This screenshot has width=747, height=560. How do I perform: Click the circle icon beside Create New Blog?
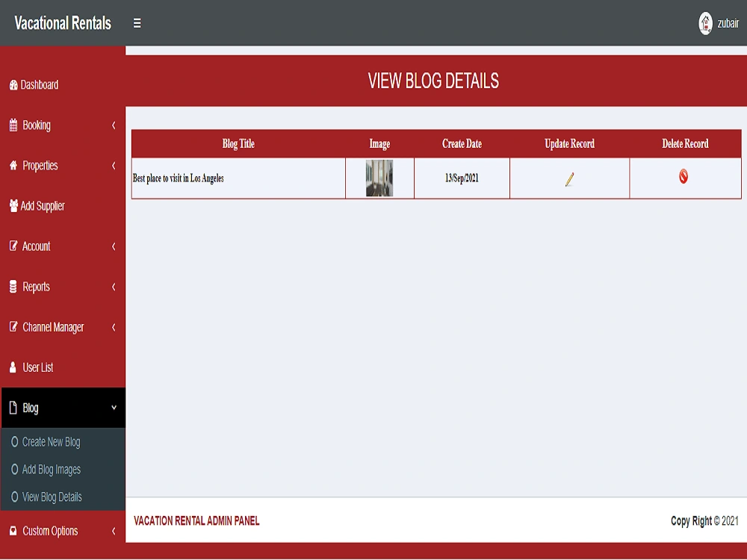tap(14, 442)
